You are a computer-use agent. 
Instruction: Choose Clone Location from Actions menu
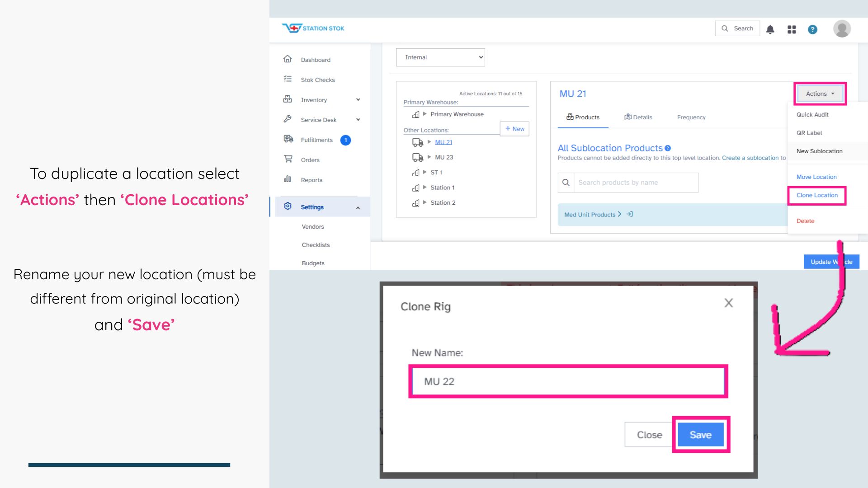pyautogui.click(x=817, y=195)
